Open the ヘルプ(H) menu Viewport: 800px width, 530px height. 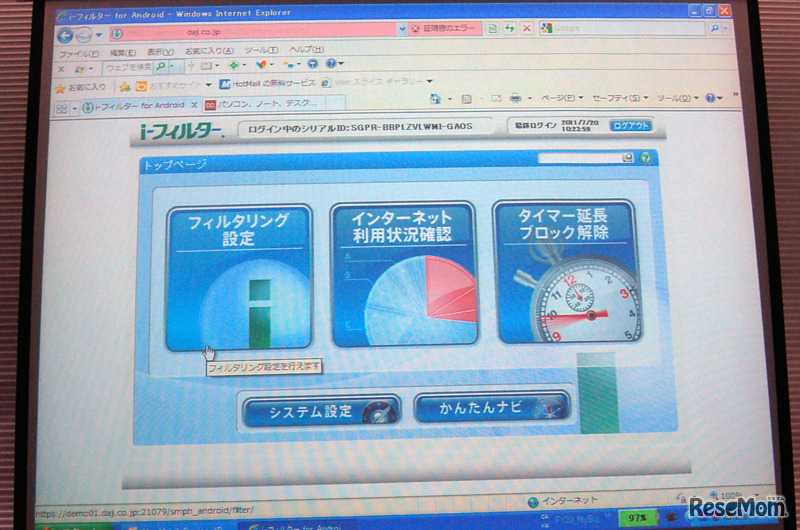point(306,49)
